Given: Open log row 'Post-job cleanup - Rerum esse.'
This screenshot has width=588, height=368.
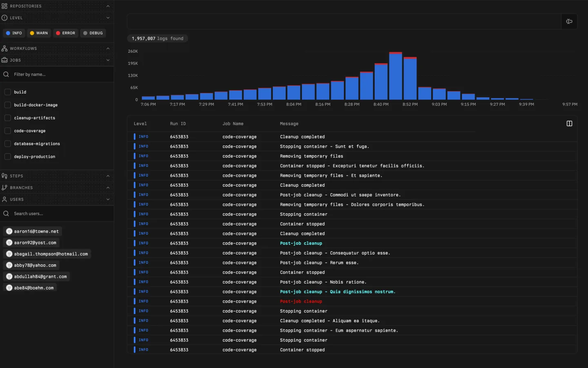Looking at the screenshot, I should pyautogui.click(x=352, y=263).
